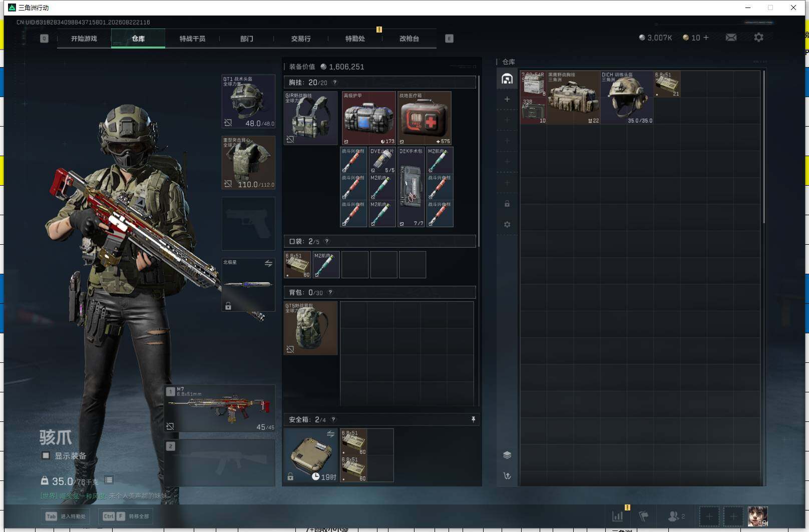This screenshot has height=532, width=809.
Task: Open the 特战干员 tab
Action: (x=192, y=39)
